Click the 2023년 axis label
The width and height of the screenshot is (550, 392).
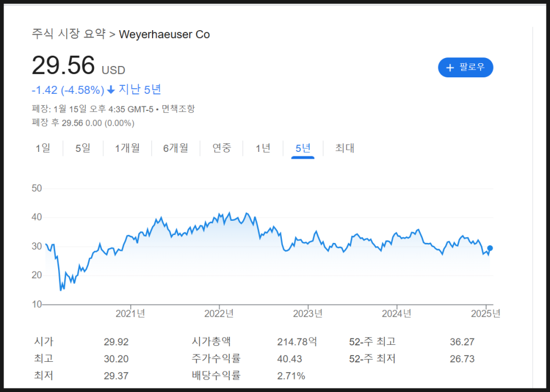click(307, 313)
